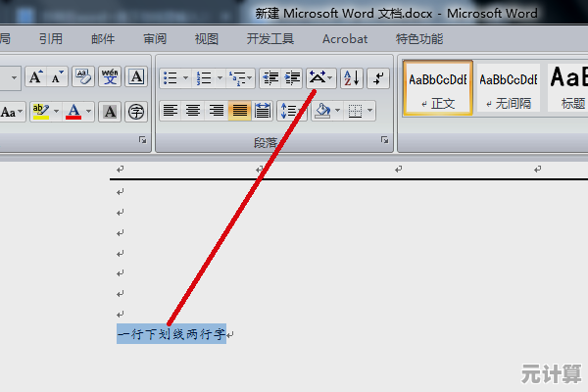The image size is (588, 392).
Task: Open the Asian Layout button
Action: (x=321, y=78)
